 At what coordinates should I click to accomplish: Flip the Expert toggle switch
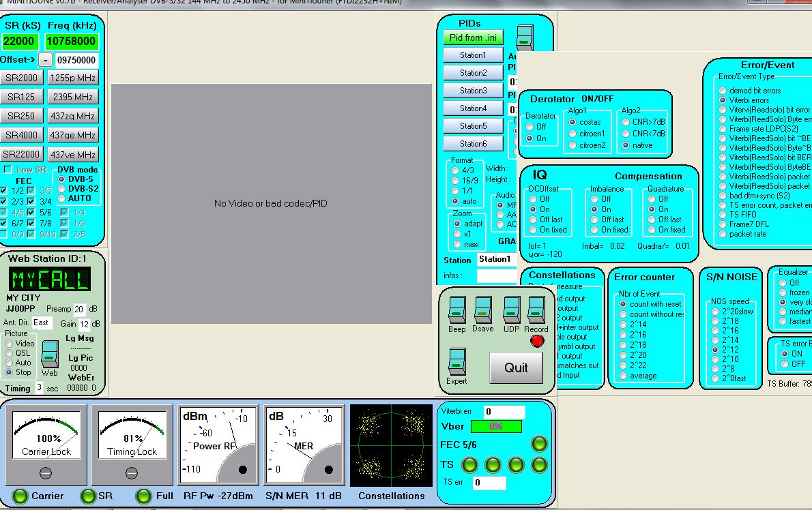[x=456, y=361]
